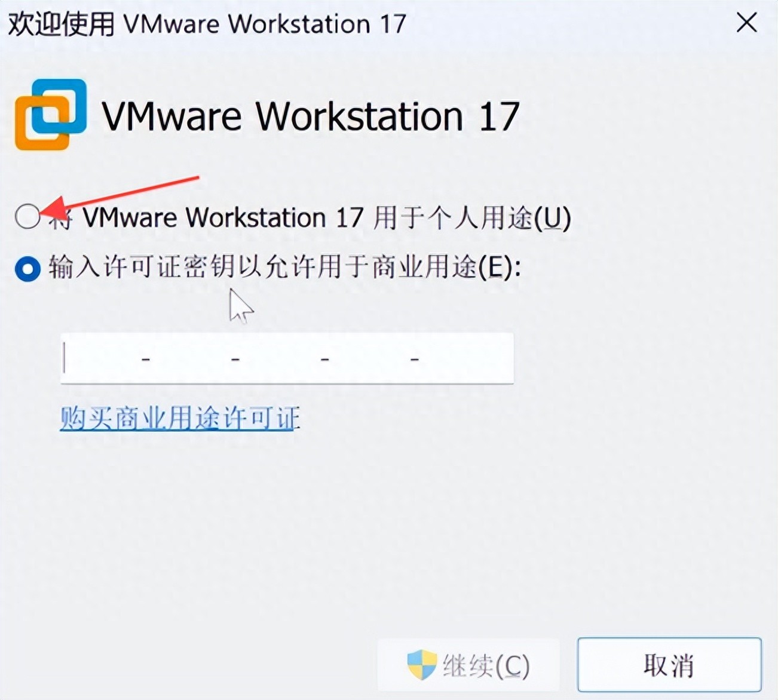The width and height of the screenshot is (778, 700).
Task: Close the welcome dialog with the X
Action: [x=747, y=23]
